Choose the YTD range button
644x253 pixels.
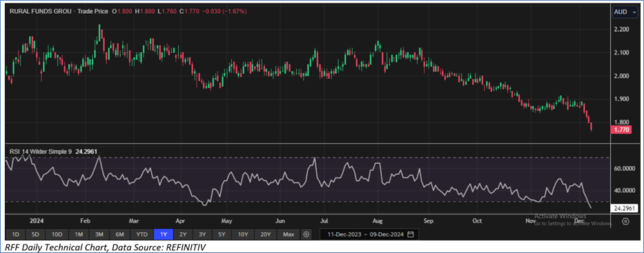tap(142, 234)
